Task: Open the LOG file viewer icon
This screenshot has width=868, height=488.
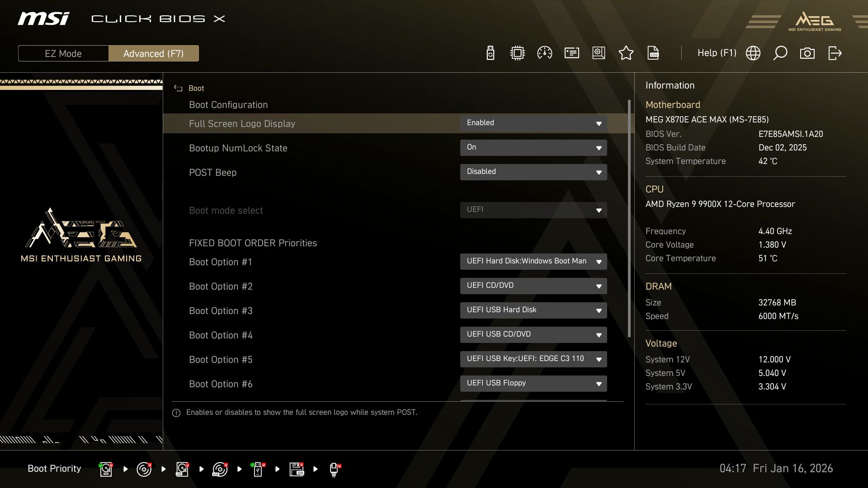Action: point(653,53)
